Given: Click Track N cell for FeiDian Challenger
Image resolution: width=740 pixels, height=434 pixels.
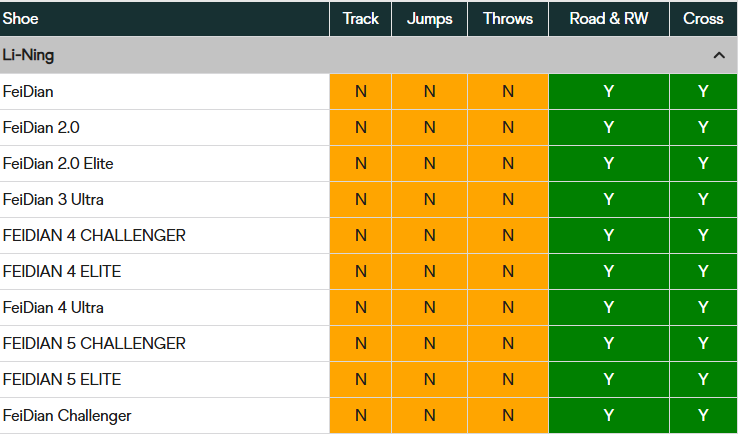Looking at the screenshot, I should (x=361, y=416).
